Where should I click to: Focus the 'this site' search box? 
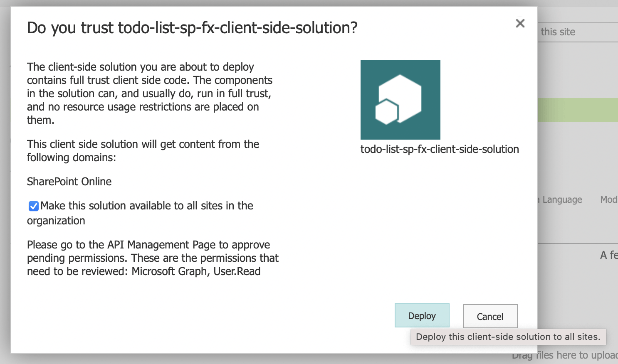577,32
